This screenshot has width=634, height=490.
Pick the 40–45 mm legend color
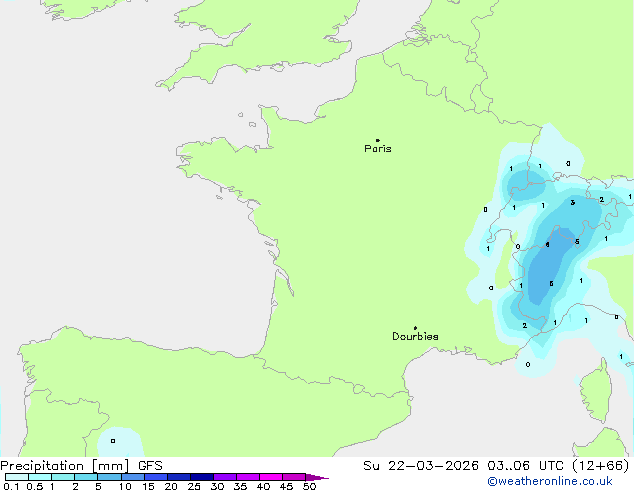click(x=271, y=477)
